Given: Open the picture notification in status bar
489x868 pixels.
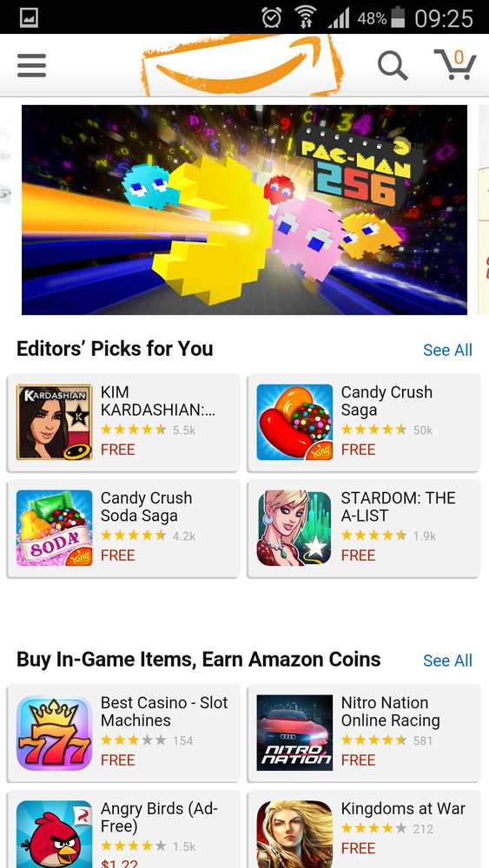Looking at the screenshot, I should (29, 18).
